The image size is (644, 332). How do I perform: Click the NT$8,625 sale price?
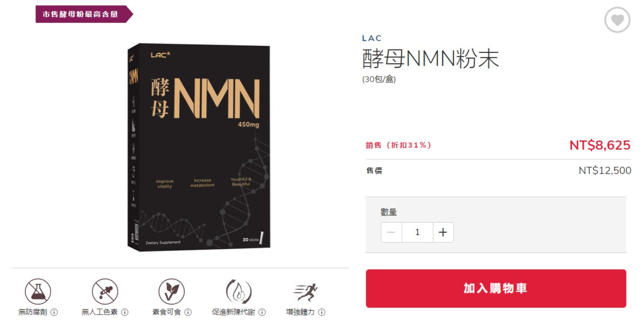click(600, 145)
